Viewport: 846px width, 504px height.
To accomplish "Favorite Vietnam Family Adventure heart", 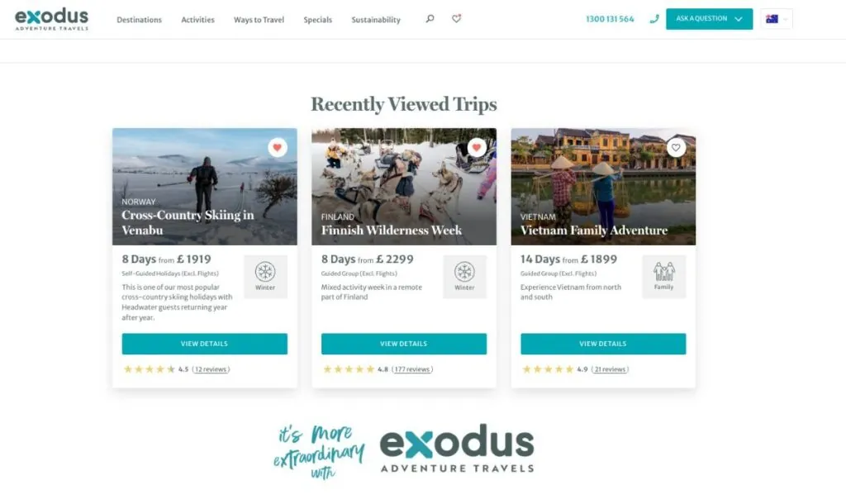I will 676,147.
